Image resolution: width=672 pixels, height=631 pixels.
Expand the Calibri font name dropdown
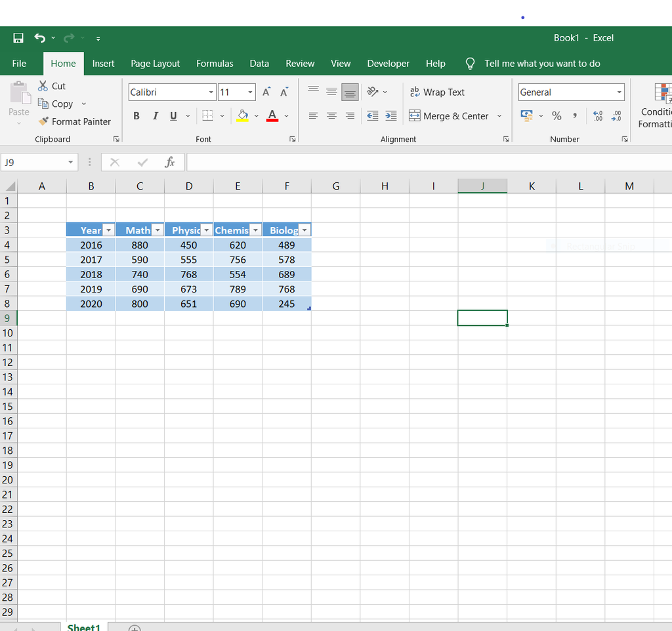coord(211,92)
